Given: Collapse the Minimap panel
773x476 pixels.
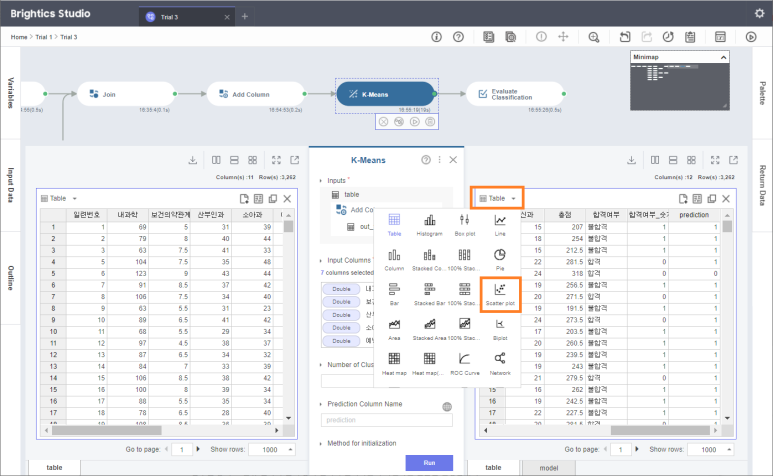Looking at the screenshot, I should (723, 57).
